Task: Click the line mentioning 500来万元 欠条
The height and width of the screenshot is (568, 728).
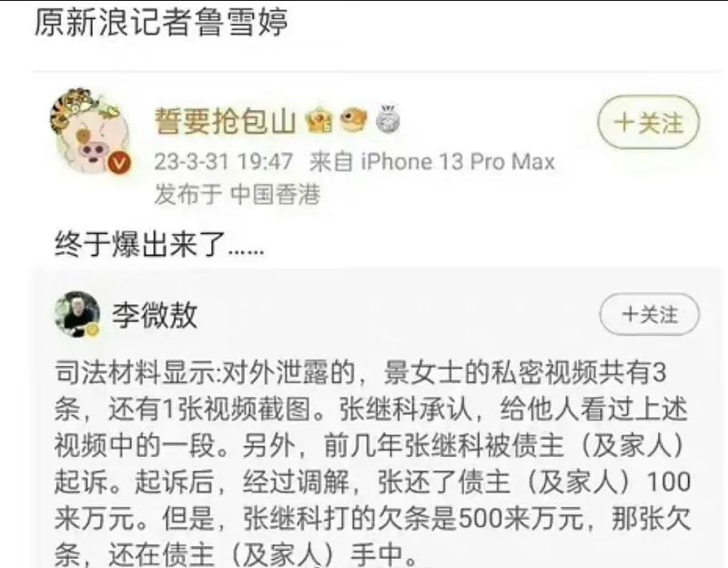Action: click(372, 519)
